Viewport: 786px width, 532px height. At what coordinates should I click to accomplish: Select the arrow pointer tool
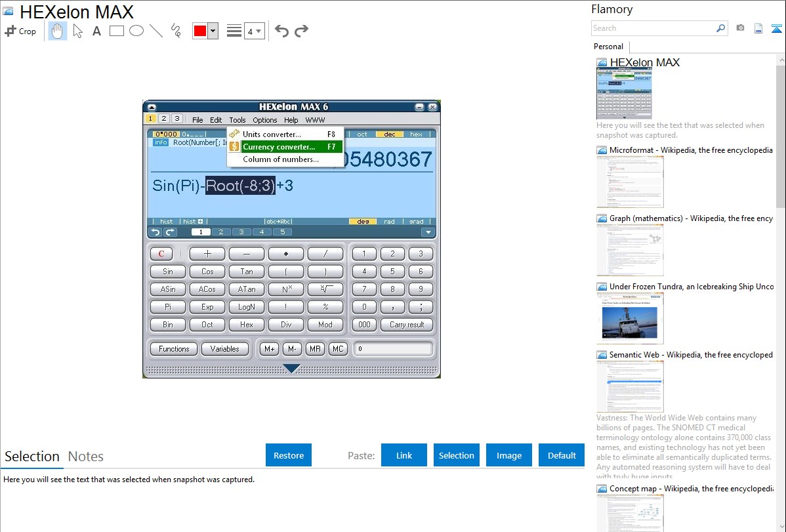click(x=77, y=31)
